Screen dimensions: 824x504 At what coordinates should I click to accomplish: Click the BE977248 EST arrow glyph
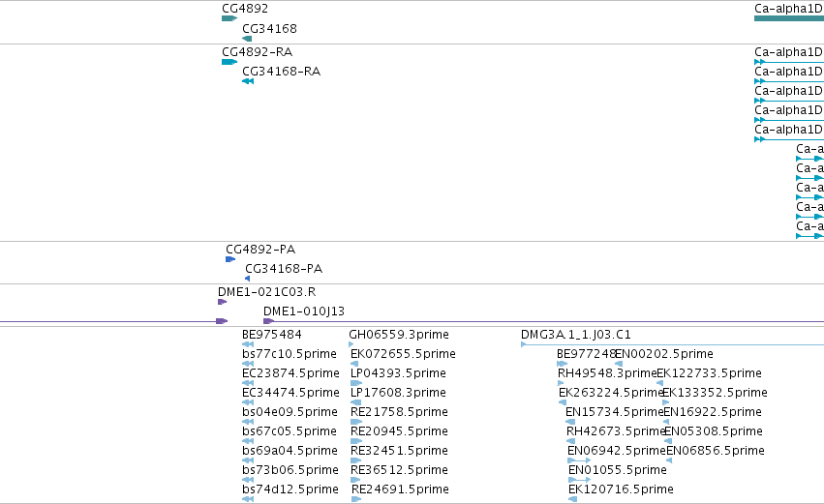(563, 364)
